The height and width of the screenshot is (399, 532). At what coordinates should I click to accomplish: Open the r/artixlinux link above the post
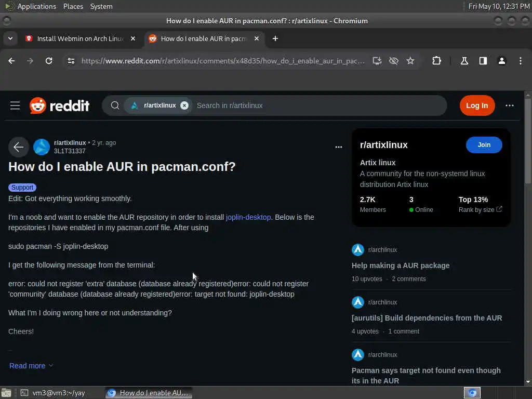tap(70, 143)
